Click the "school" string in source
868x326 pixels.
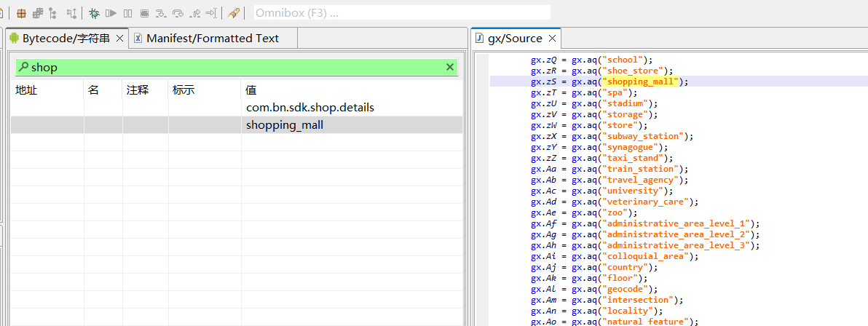tap(624, 60)
